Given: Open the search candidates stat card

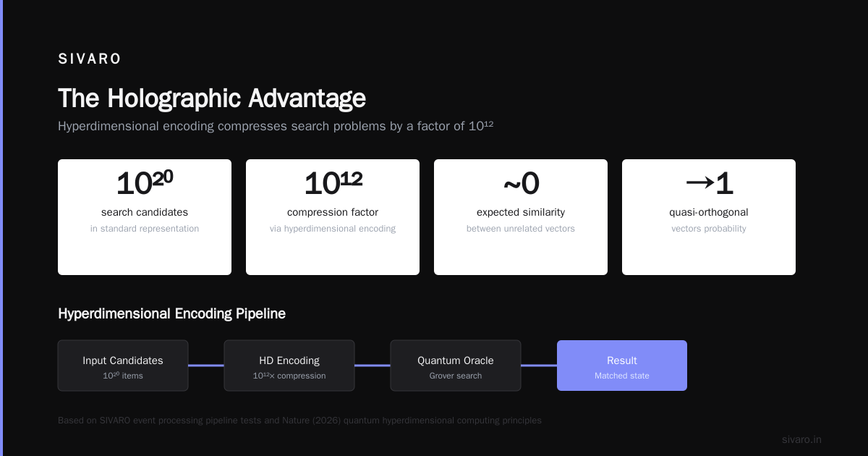Looking at the screenshot, I should coord(145,217).
